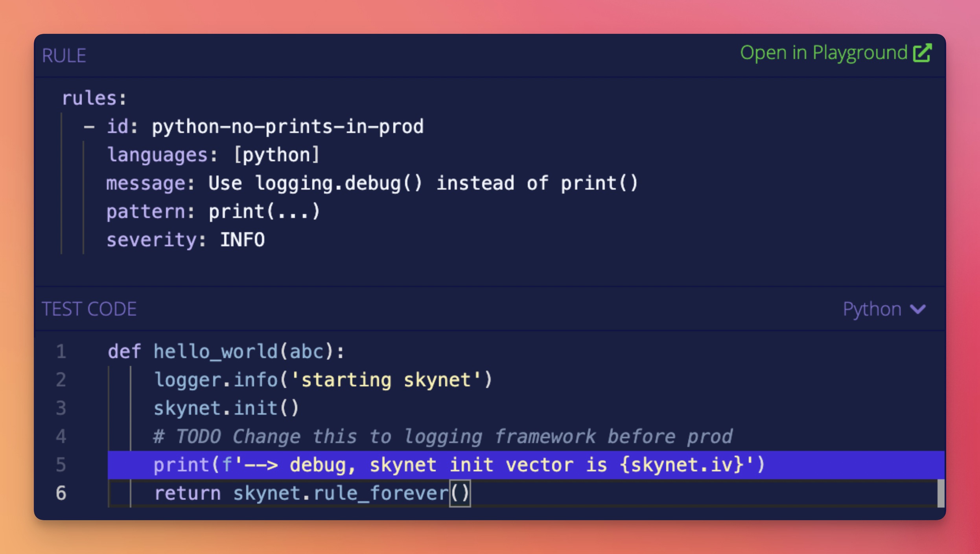Click return skynet.rule_forever() on line 6
Screen dimensions: 980x554
tap(311, 493)
